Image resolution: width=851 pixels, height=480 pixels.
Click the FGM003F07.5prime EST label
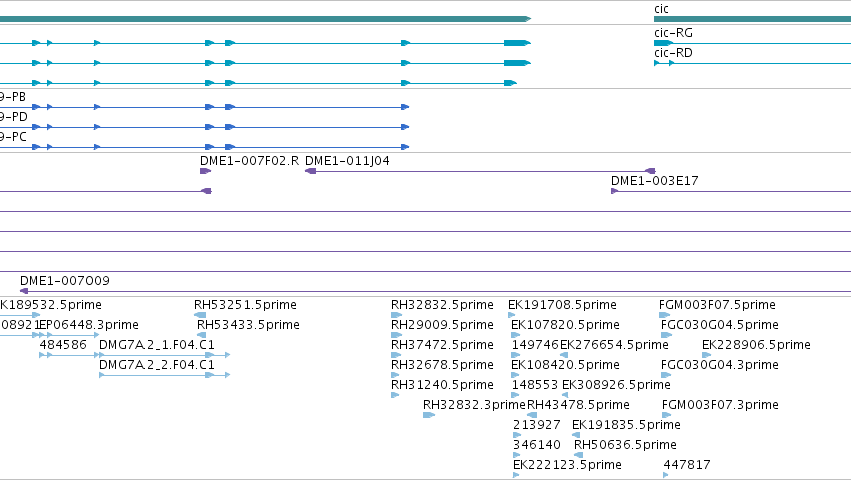717,305
